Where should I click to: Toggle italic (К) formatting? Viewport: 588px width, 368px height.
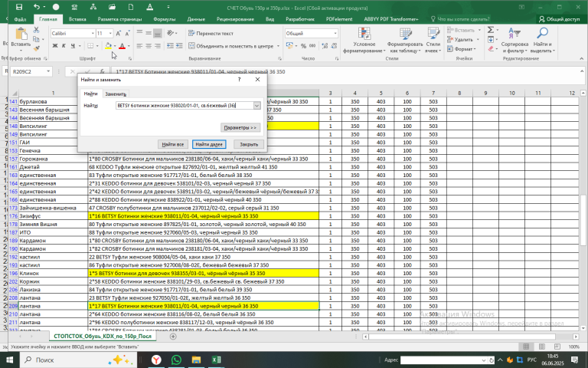pyautogui.click(x=64, y=46)
